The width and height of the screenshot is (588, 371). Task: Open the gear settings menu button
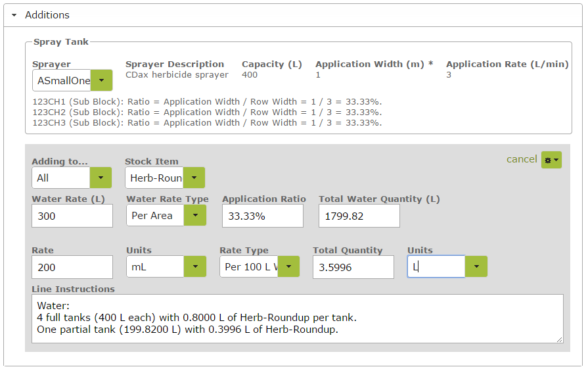click(x=551, y=160)
